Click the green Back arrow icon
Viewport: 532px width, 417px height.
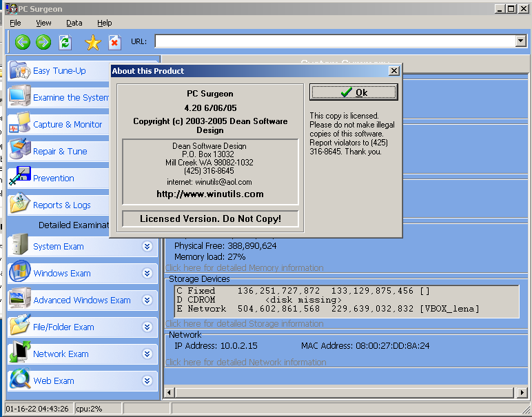click(x=22, y=42)
